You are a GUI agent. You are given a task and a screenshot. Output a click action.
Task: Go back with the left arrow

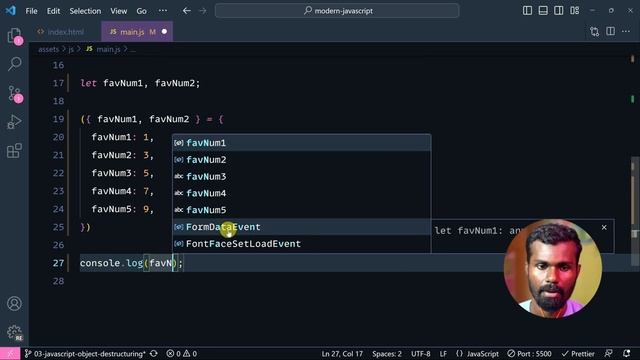pyautogui.click(x=187, y=11)
